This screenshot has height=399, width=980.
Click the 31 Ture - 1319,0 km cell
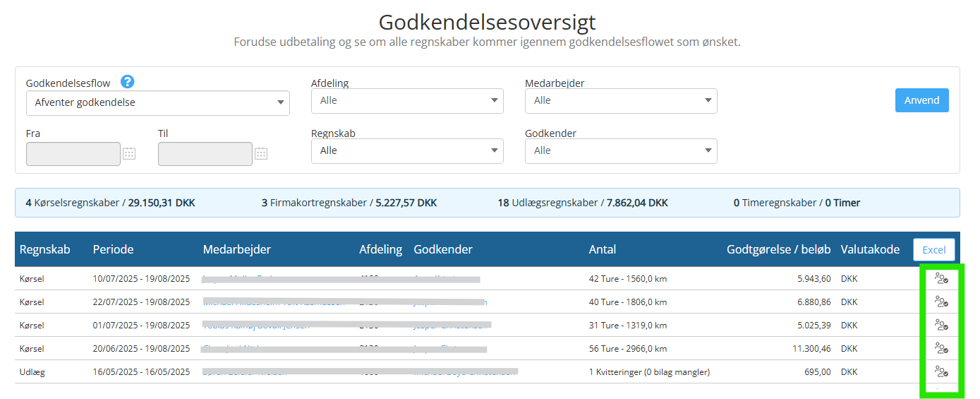[x=628, y=326]
